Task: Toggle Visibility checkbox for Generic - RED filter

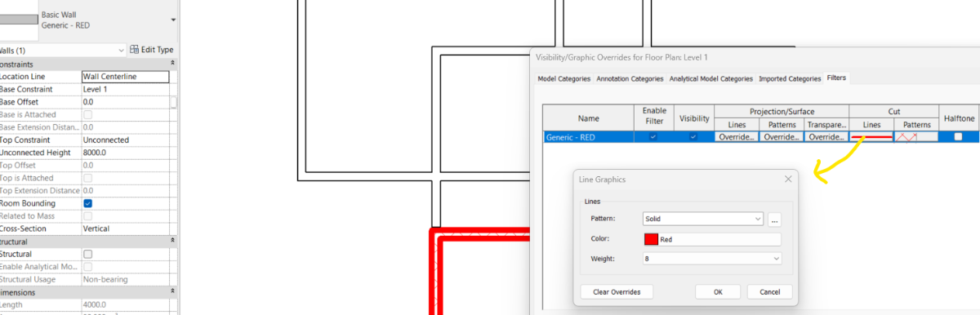Action: click(x=693, y=137)
